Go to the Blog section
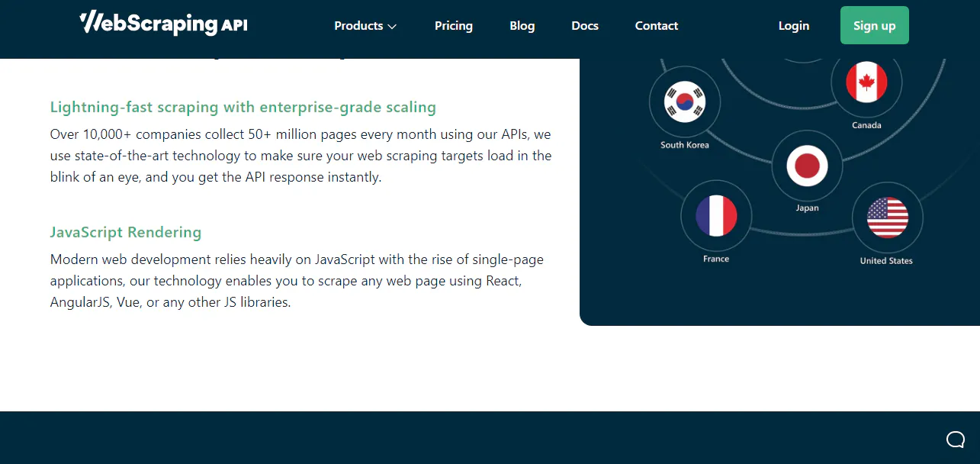The width and height of the screenshot is (980, 464). tap(522, 25)
